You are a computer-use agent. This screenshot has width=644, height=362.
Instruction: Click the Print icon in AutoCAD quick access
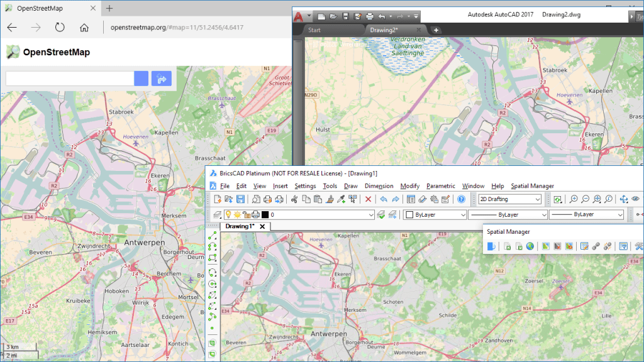370,16
